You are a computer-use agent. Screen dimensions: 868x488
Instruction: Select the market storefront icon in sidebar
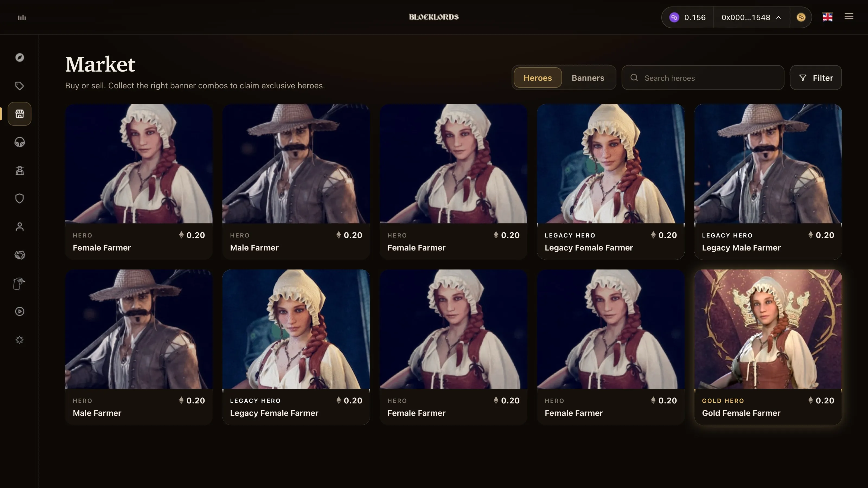[x=20, y=114]
